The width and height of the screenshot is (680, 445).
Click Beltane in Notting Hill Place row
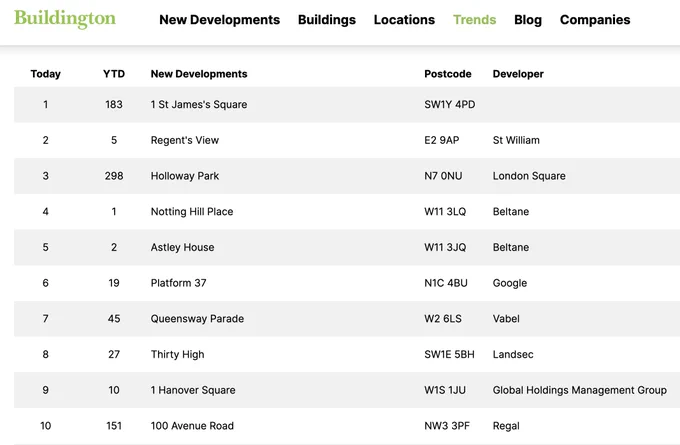coord(511,212)
